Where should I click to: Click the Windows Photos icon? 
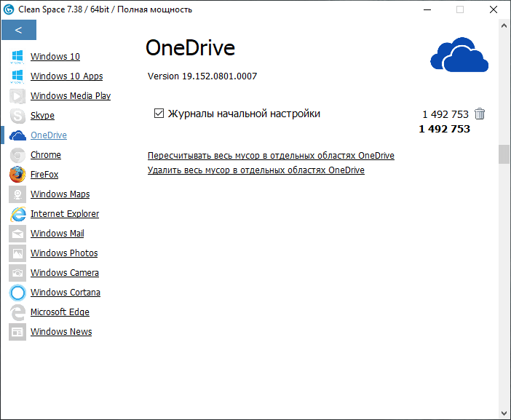coord(17,253)
